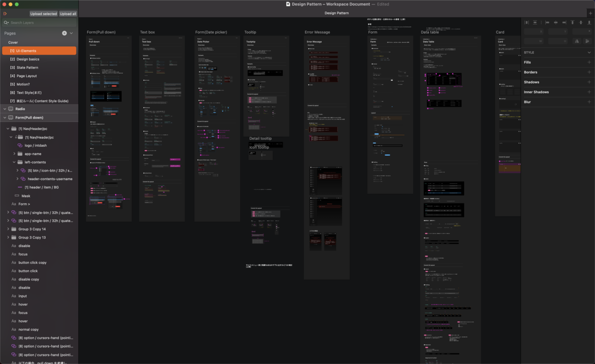Add a border with the Borders plus
The height and width of the screenshot is (364, 595).
point(589,72)
